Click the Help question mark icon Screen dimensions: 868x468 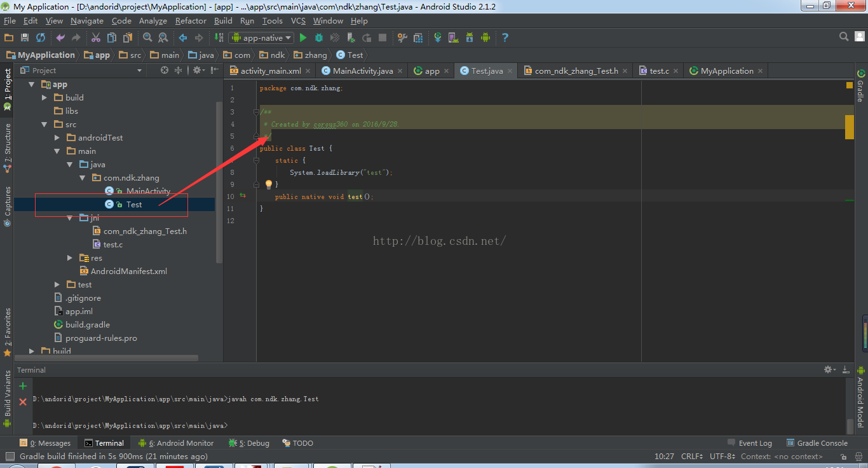505,38
